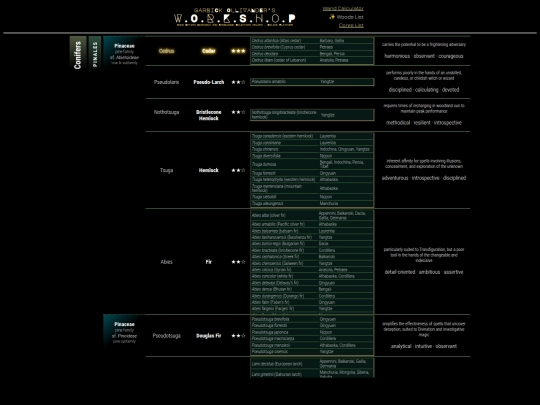The height and width of the screenshot is (405, 540).
Task: Click the Hemlock star rating
Action: (238, 170)
